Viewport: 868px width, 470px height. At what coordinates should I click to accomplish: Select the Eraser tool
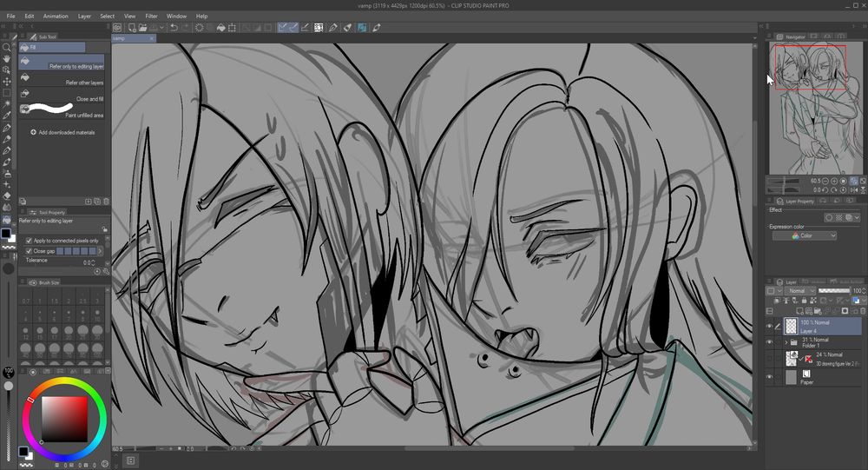point(7,195)
